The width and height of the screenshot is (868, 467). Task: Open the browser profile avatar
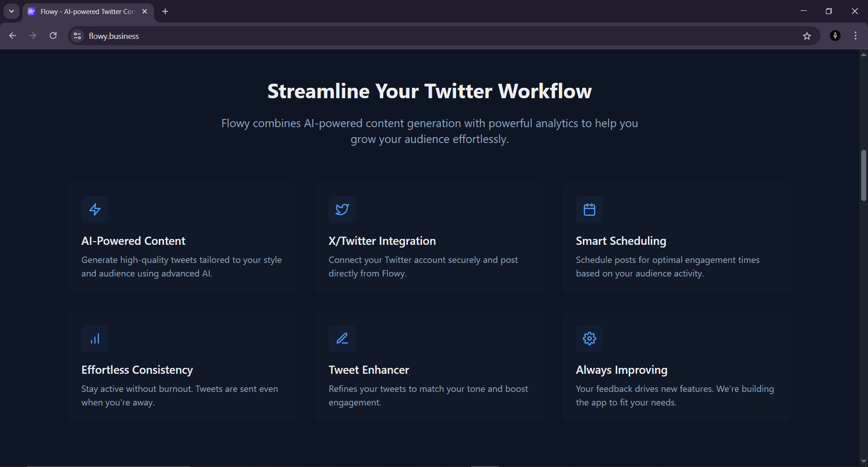tap(835, 36)
